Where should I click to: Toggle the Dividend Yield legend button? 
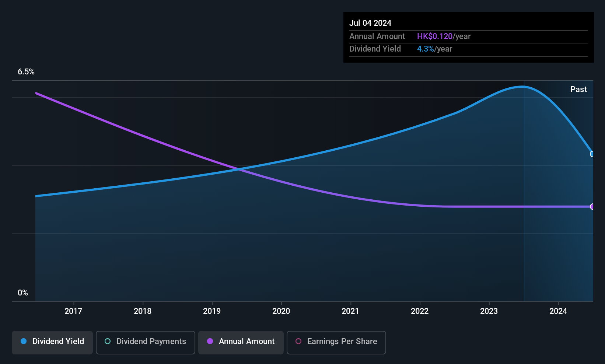[x=52, y=342]
